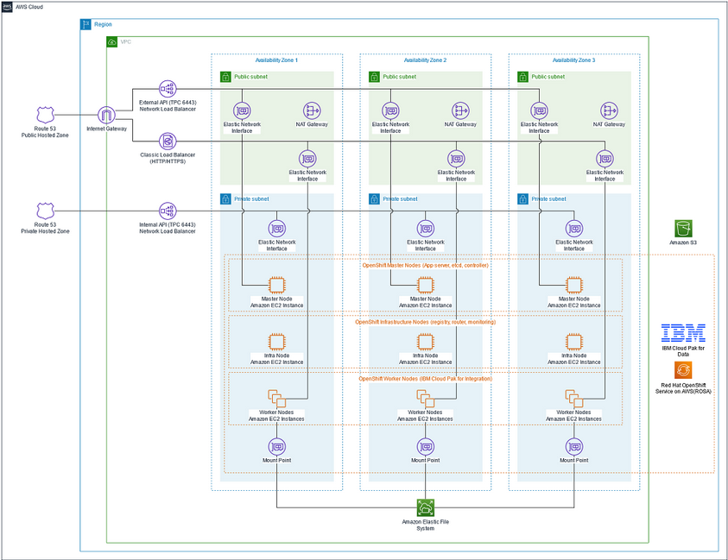728x560 pixels.
Task: Click the 'Internal API (TPC 6443)' label
Action: click(168, 225)
